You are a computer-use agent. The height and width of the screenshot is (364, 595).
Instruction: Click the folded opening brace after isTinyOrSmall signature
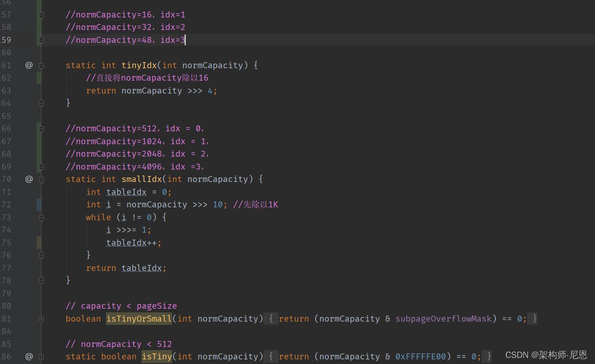pyautogui.click(x=271, y=319)
